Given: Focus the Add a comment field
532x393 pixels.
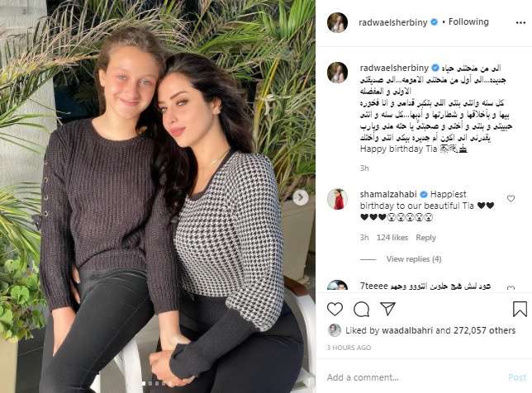Looking at the screenshot, I should (414, 377).
